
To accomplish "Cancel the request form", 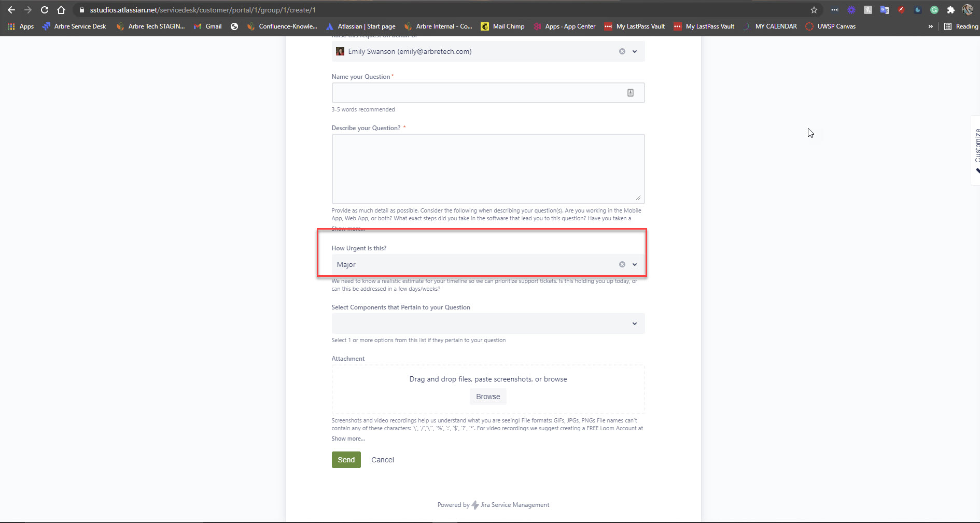I will (x=383, y=460).
